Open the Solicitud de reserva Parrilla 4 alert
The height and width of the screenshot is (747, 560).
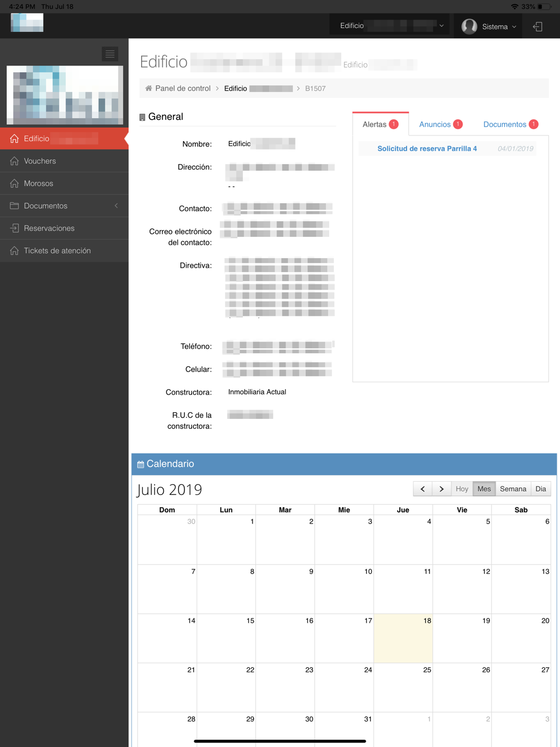coord(427,148)
